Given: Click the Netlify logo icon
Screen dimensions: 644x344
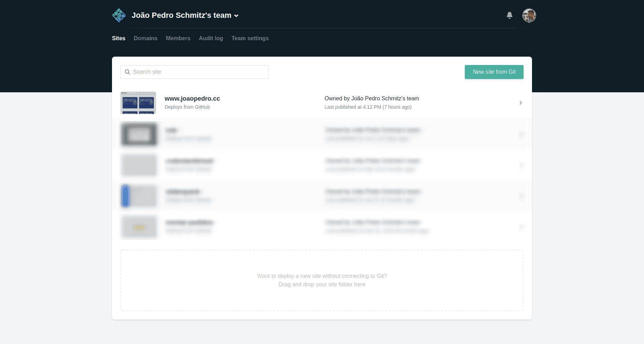Looking at the screenshot, I should (x=119, y=15).
